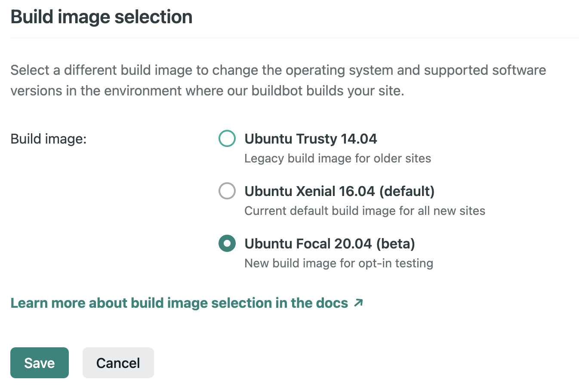Select the Ubuntu Xenial 16.04 default image
The height and width of the screenshot is (392, 579).
(x=227, y=191)
